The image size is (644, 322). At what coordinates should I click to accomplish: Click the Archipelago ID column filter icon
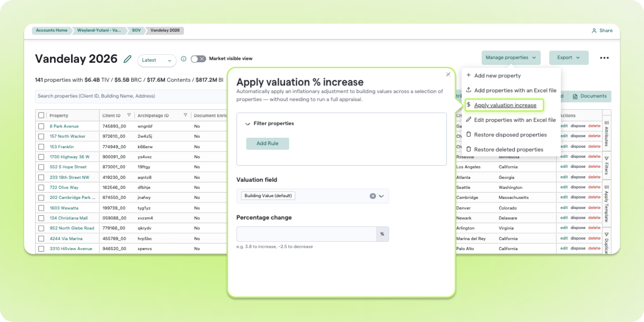click(x=185, y=115)
